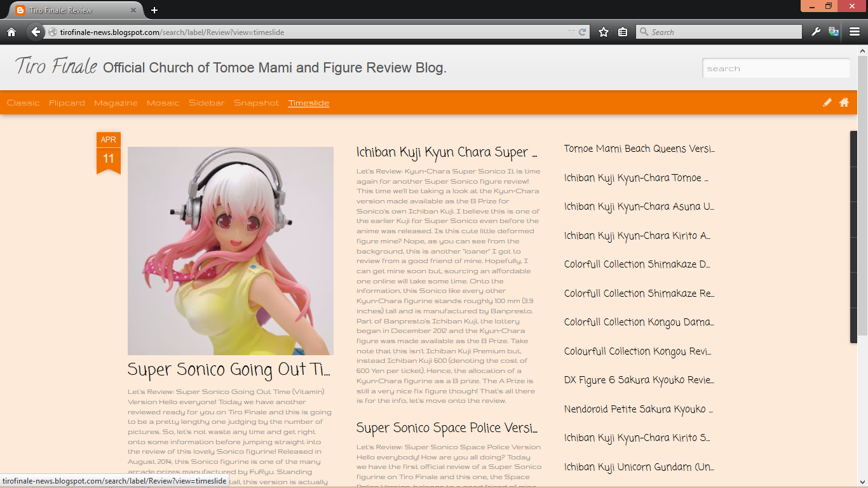Open the Colorfull Collection Kongou Dama... post
868x488 pixels.
coord(639,323)
